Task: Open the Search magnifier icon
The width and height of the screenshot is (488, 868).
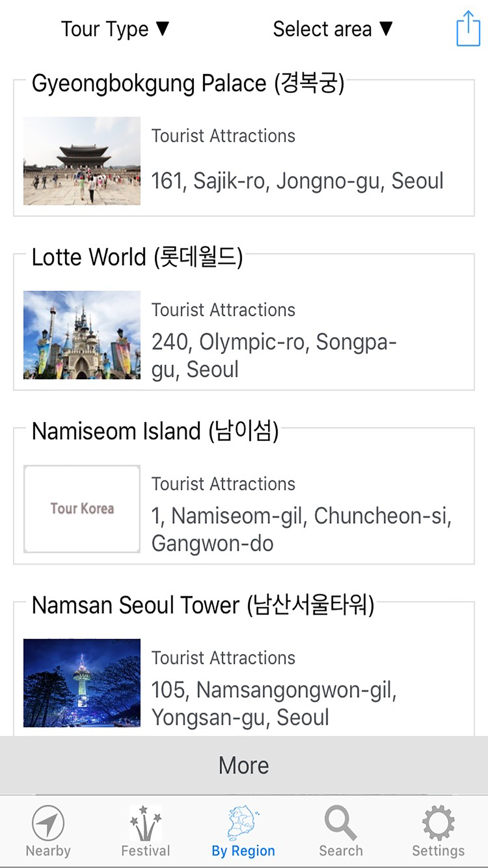Action: (341, 823)
